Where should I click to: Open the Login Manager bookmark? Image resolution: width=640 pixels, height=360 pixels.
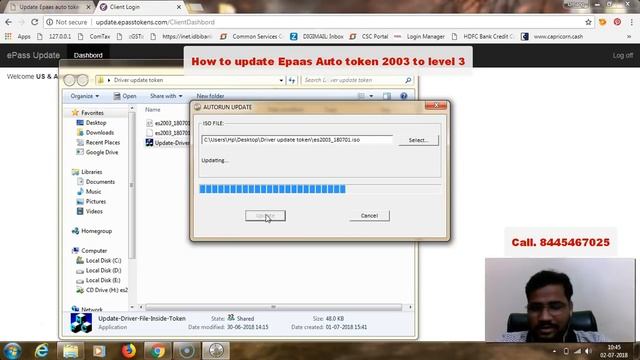[x=420, y=36]
